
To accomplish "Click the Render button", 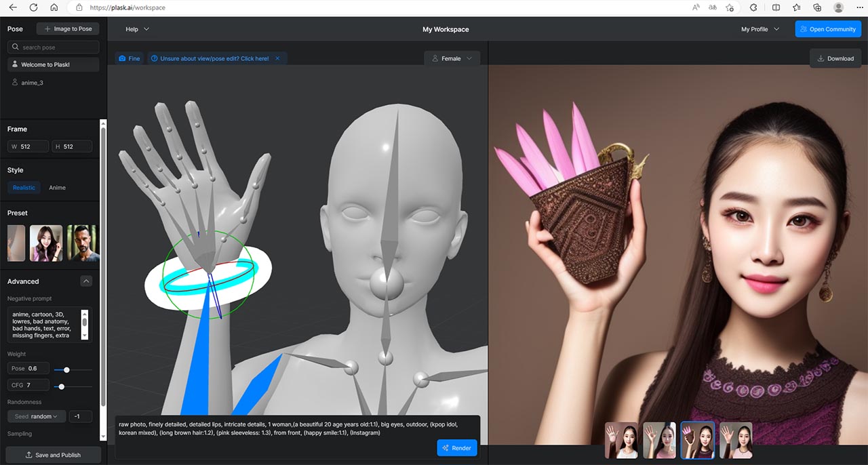I will (456, 448).
